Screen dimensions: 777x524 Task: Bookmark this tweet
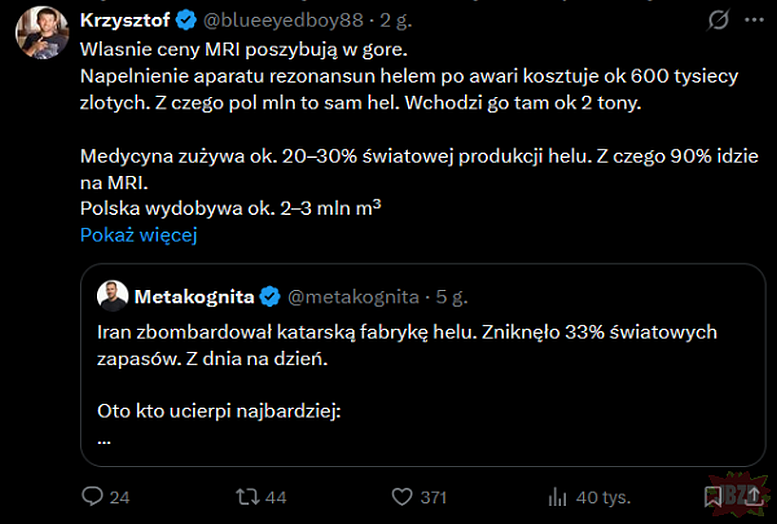click(712, 496)
